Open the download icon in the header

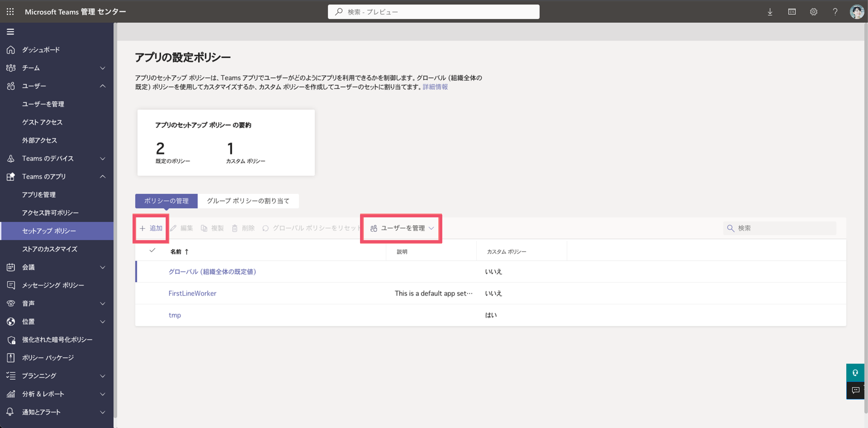point(770,12)
